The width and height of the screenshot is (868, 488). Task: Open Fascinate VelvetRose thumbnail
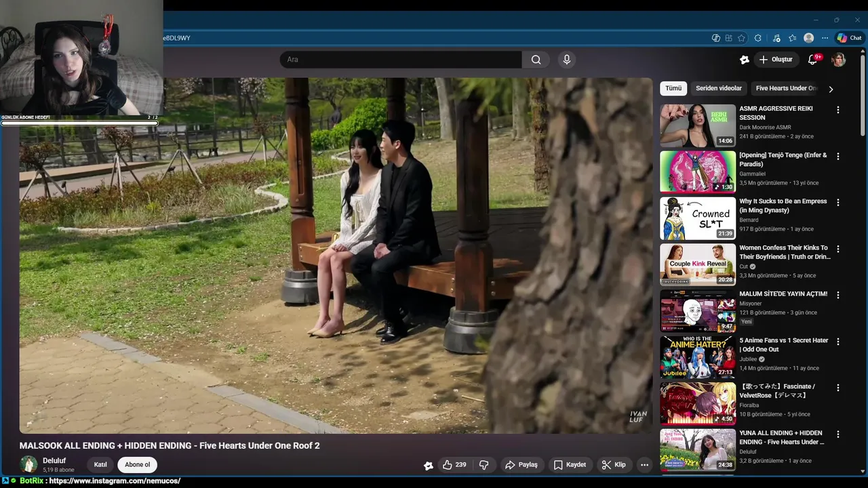pyautogui.click(x=698, y=403)
